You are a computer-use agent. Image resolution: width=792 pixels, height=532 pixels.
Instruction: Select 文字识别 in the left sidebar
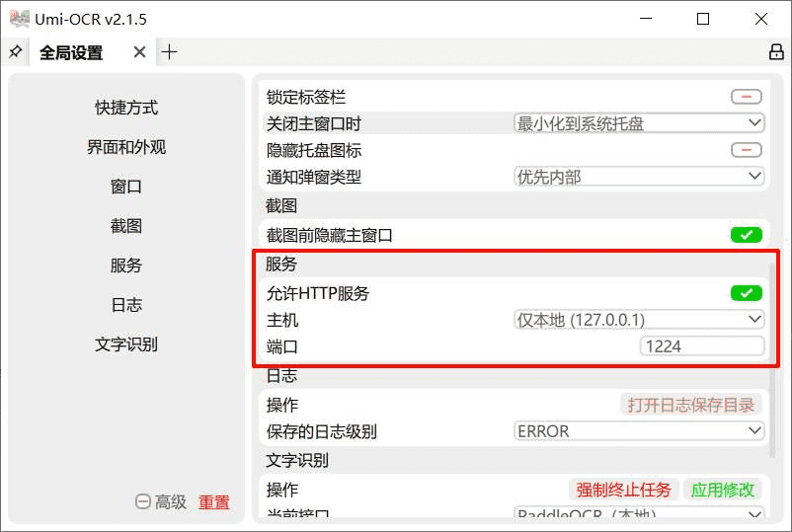click(126, 343)
